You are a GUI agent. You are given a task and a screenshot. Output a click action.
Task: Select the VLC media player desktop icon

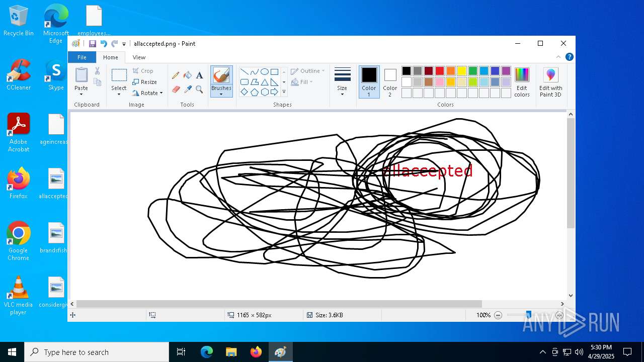pyautogui.click(x=19, y=296)
